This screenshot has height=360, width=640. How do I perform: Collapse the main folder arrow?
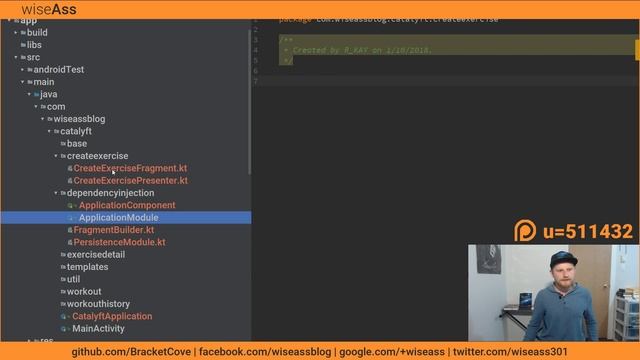click(x=22, y=82)
